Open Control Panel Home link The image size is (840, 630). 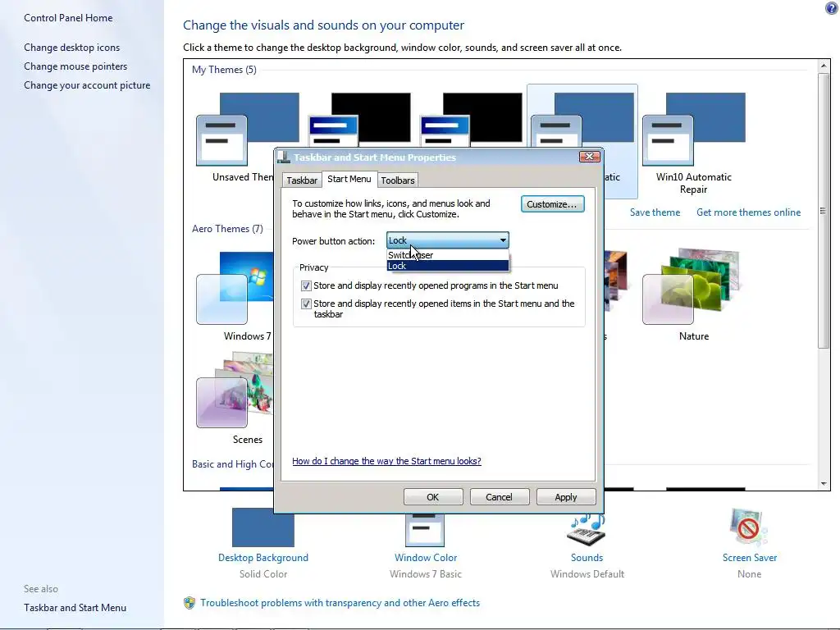68,18
